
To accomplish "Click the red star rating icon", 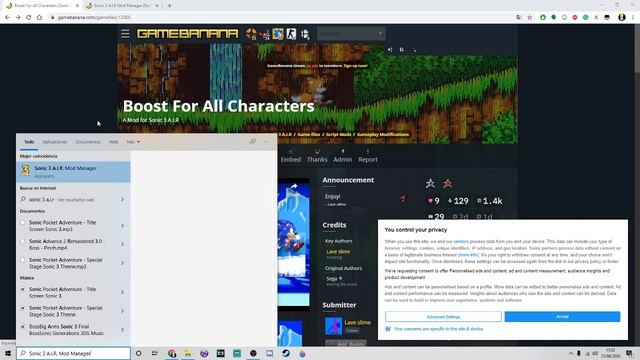I will coord(448,184).
